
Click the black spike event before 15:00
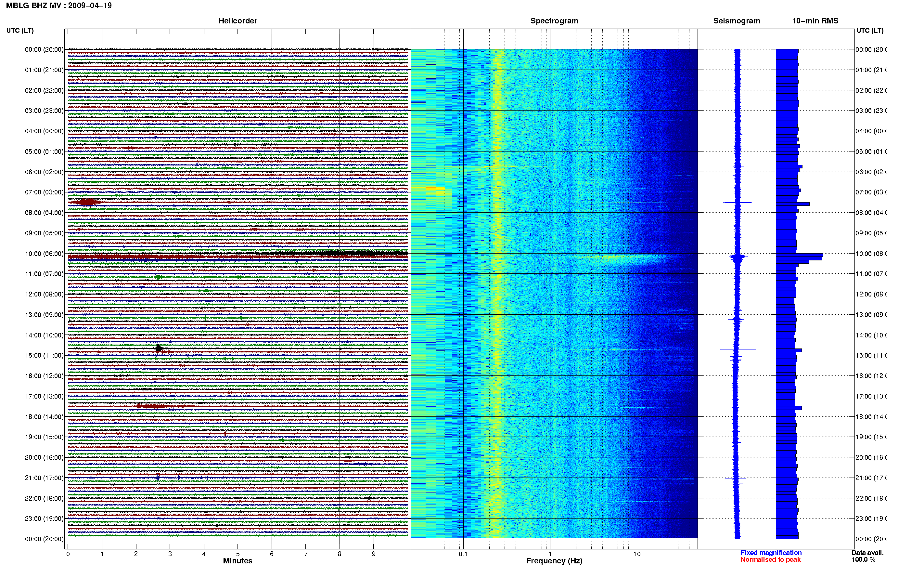(159, 348)
